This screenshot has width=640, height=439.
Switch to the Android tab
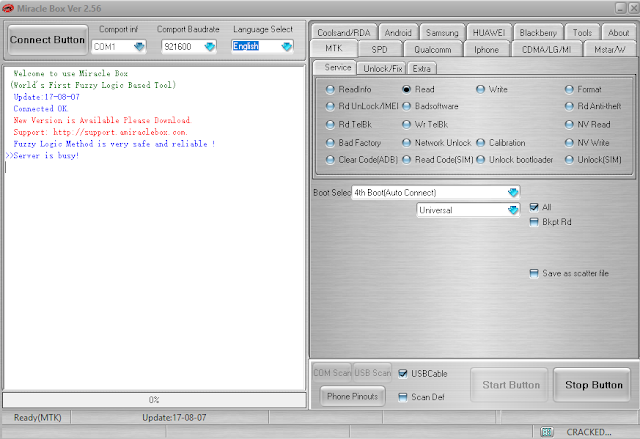(x=398, y=33)
